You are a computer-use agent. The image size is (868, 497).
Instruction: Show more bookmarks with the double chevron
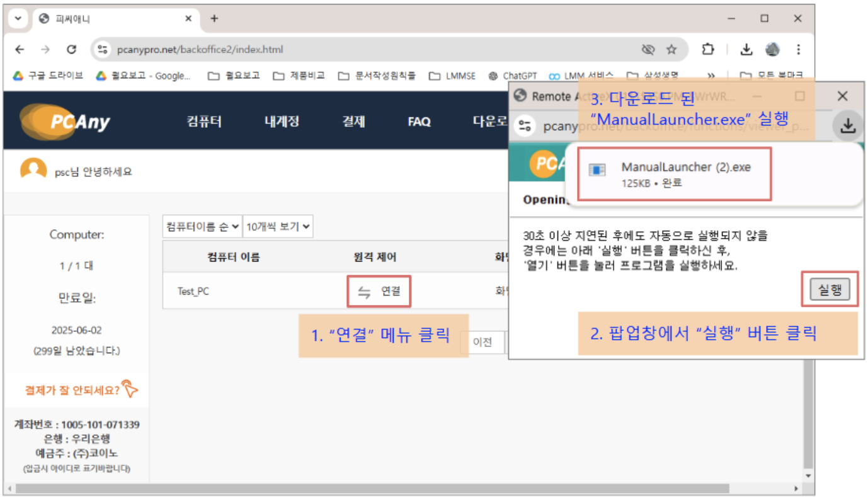pos(711,76)
